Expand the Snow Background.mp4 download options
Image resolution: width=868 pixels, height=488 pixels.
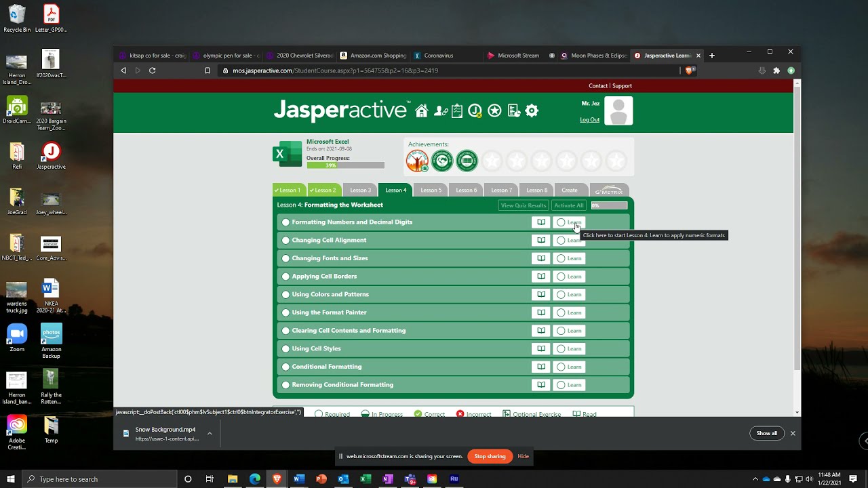point(210,433)
